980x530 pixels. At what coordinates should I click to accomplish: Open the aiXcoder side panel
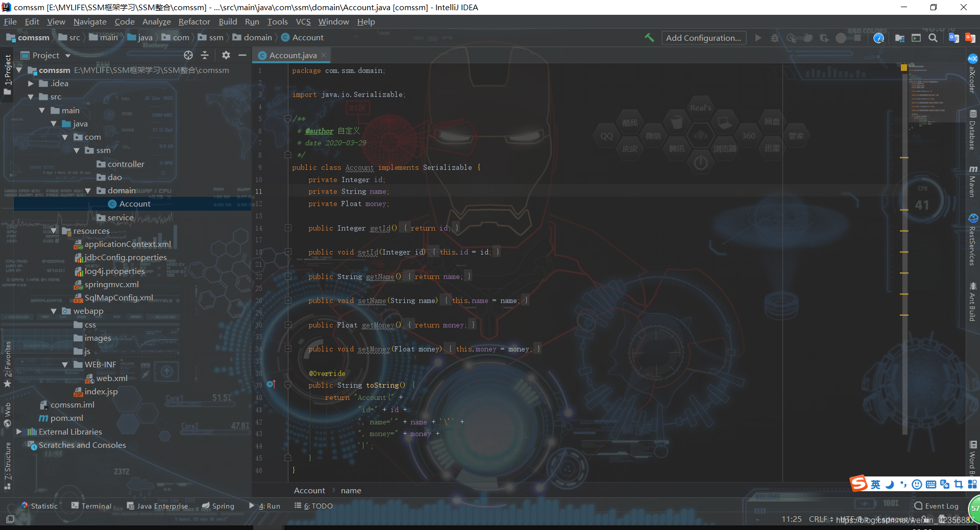click(x=972, y=74)
